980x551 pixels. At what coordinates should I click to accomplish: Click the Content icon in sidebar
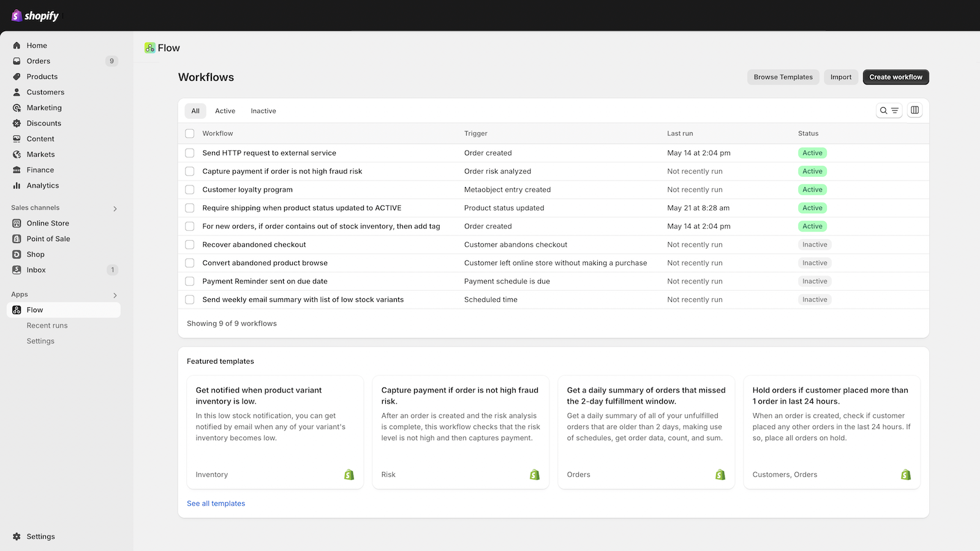click(17, 139)
